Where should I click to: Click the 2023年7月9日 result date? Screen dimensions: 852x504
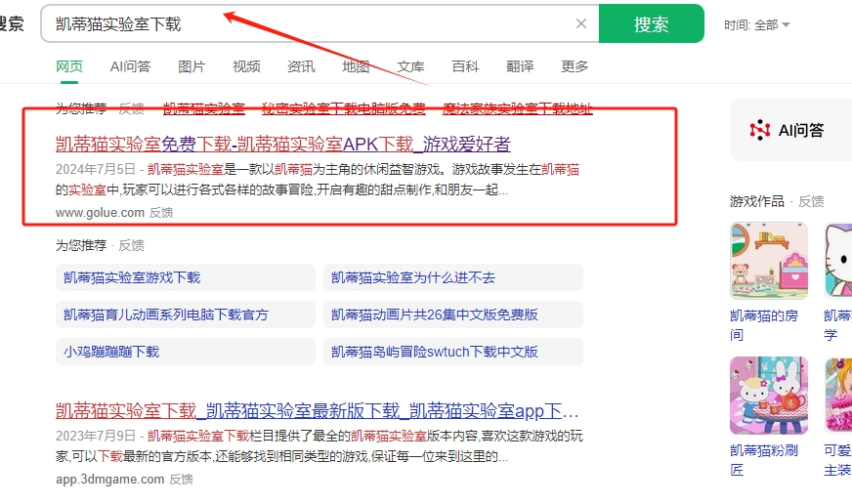click(x=95, y=436)
